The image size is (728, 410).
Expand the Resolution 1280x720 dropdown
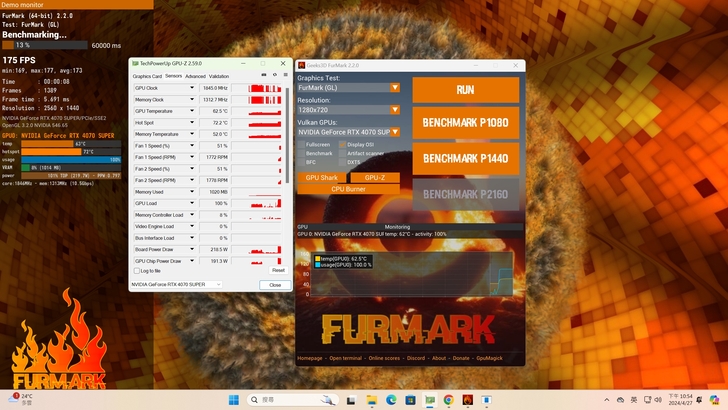coord(395,110)
